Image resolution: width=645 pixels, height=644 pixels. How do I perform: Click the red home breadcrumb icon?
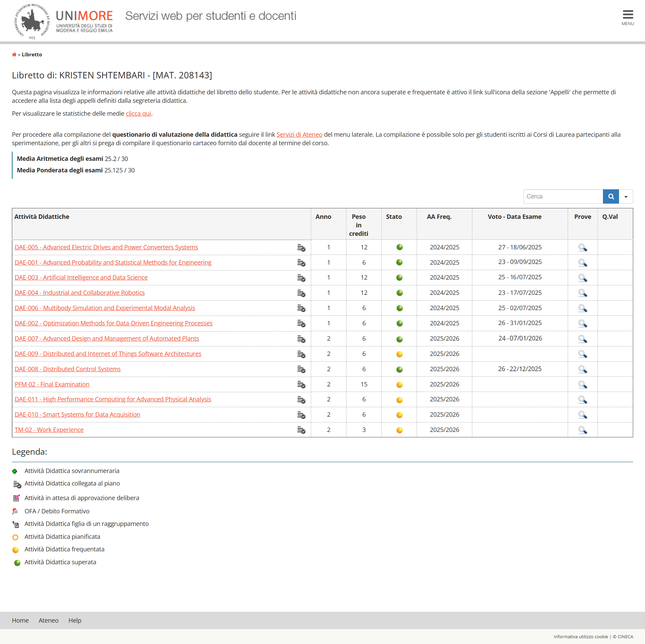pos(14,55)
